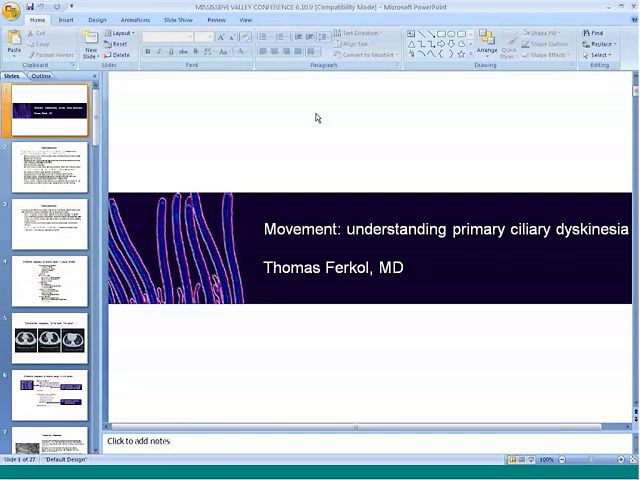Image resolution: width=640 pixels, height=480 pixels.
Task: Switch to the View ribbon tab
Action: (245, 20)
